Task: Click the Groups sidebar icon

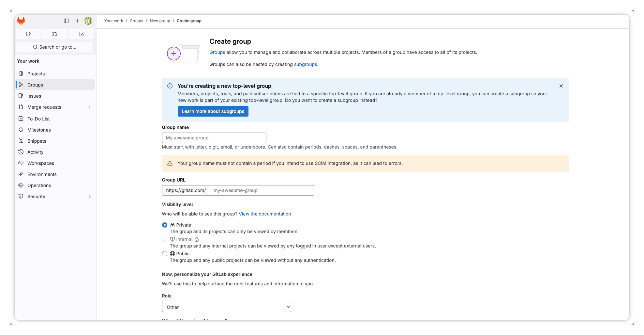Action: pos(21,85)
